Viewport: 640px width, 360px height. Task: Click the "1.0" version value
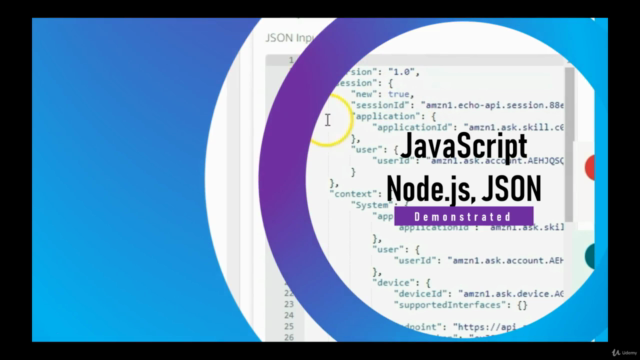[401, 72]
